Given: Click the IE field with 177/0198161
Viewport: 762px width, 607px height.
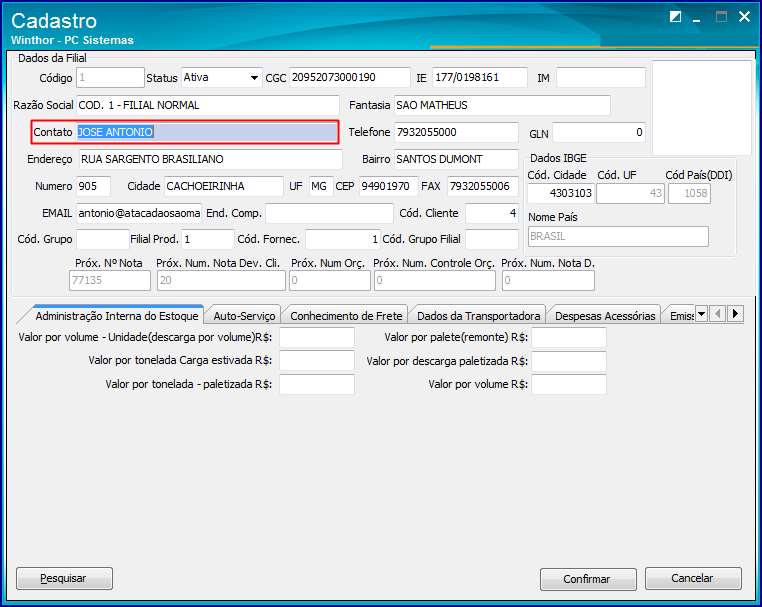Looking at the screenshot, I should pyautogui.click(x=480, y=78).
